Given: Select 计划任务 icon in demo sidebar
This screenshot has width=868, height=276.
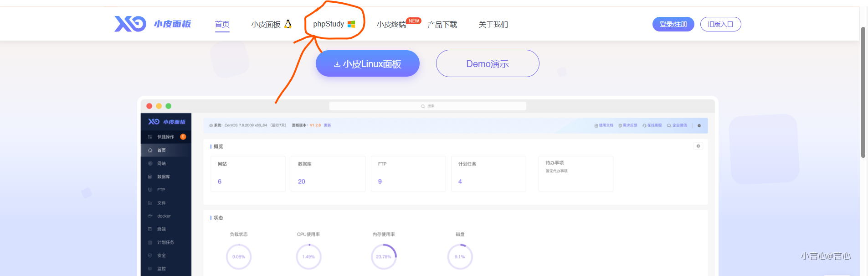Looking at the screenshot, I should click(150, 242).
